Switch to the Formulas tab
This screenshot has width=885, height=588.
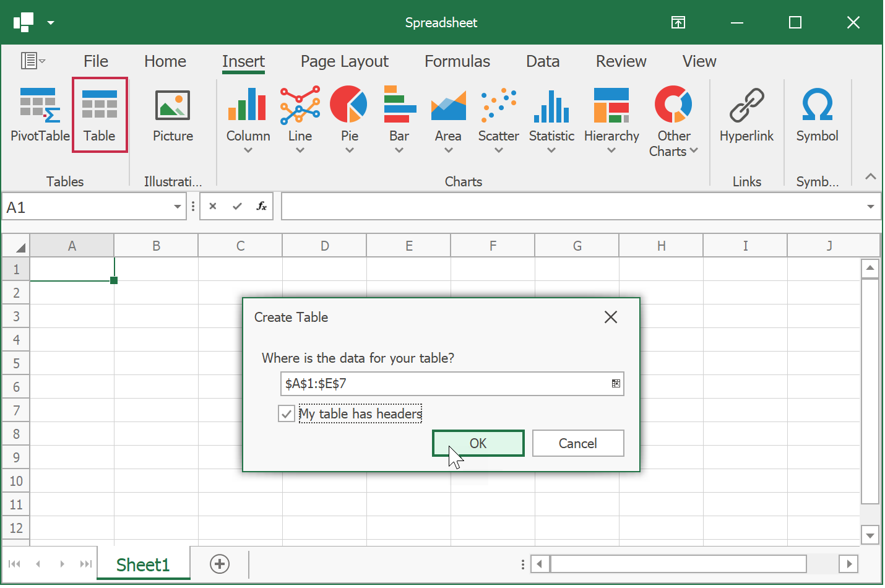point(457,61)
